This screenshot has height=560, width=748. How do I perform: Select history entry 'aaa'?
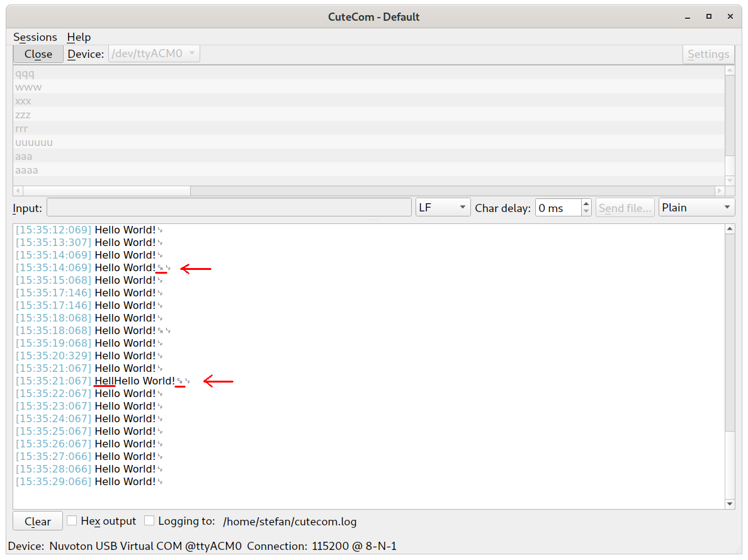coord(369,156)
